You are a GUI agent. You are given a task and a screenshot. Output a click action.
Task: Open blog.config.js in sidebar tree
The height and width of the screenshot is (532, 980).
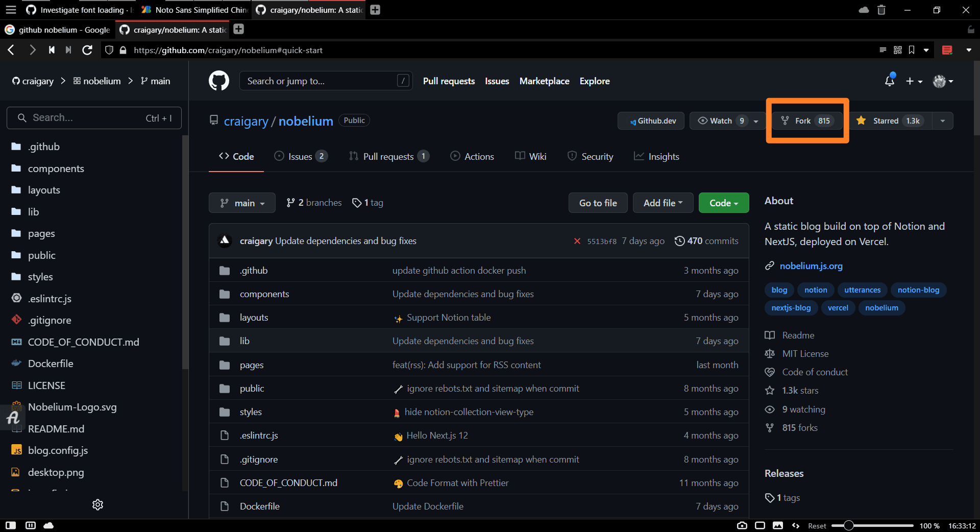click(58, 450)
